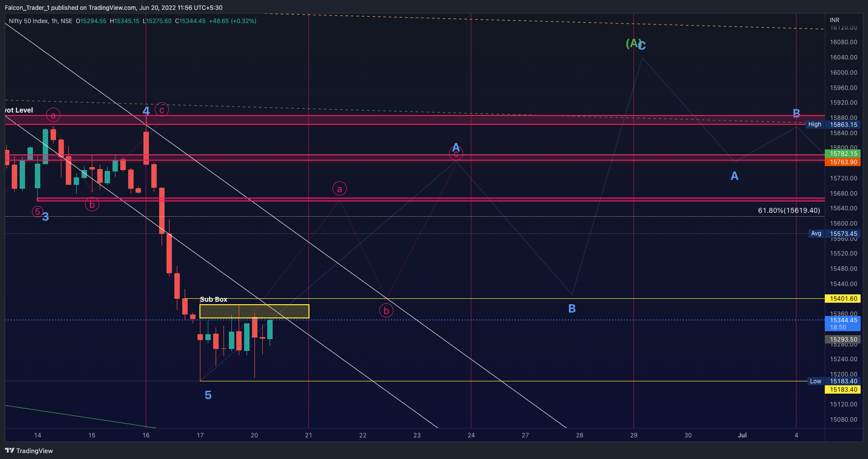
Task: Click the Sub Box text label
Action: 214,299
